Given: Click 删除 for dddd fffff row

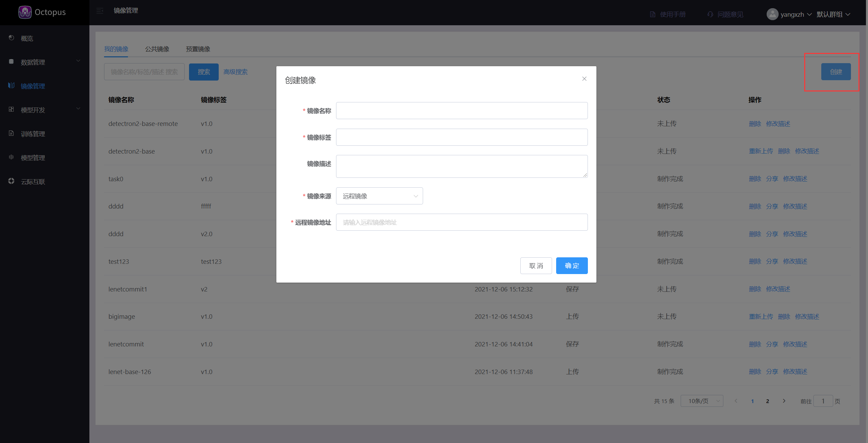Looking at the screenshot, I should tap(755, 206).
